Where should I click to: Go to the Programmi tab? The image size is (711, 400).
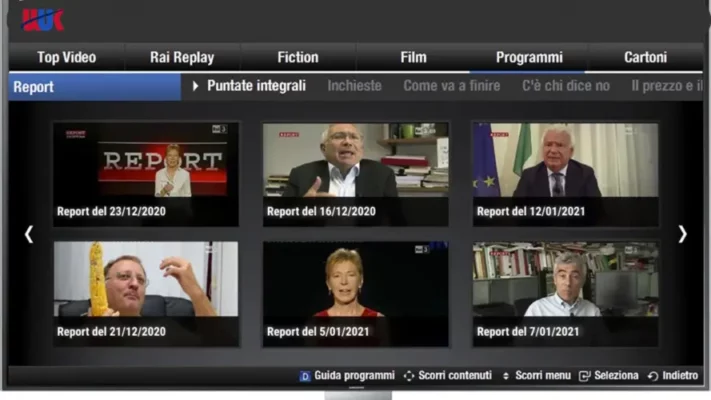(529, 58)
